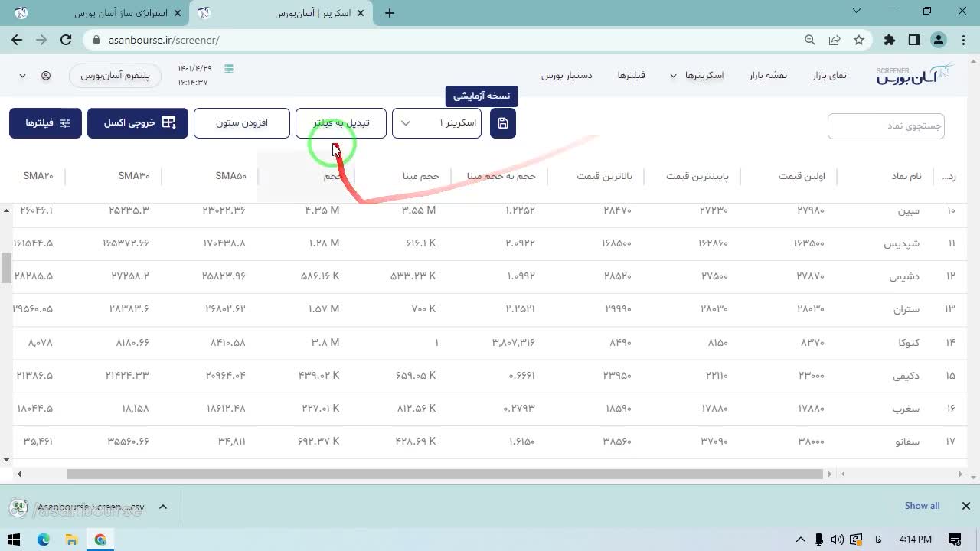Click the horizontal table scrollbar thumb
The image size is (980, 551).
tap(445, 474)
